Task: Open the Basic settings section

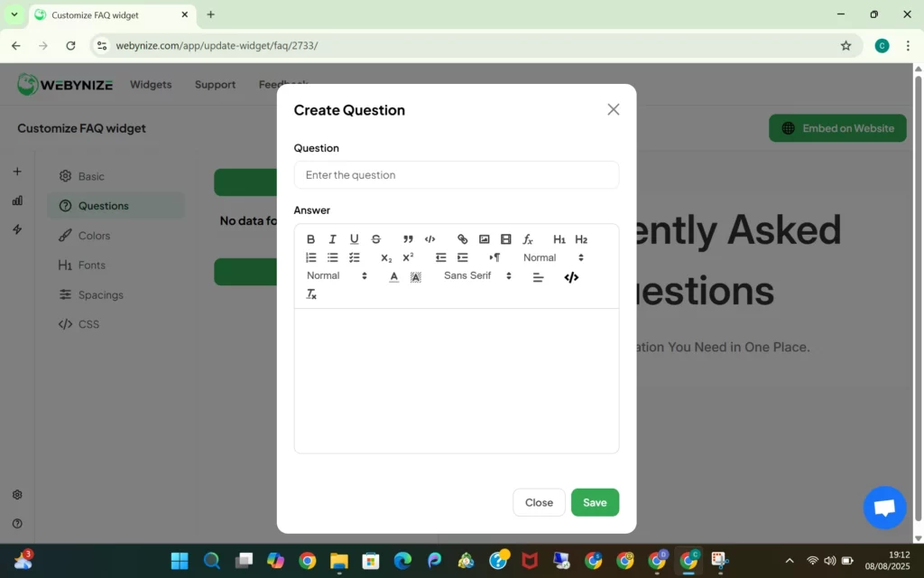Action: [115, 176]
